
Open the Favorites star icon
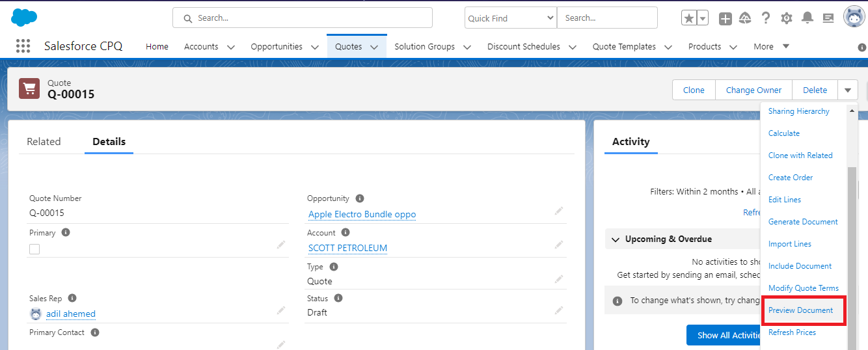click(689, 18)
